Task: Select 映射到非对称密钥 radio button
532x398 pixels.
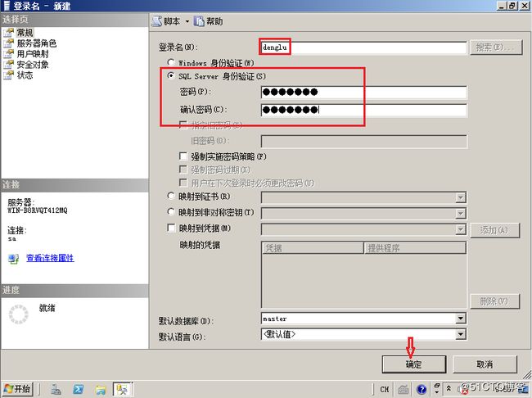Action: coord(171,212)
